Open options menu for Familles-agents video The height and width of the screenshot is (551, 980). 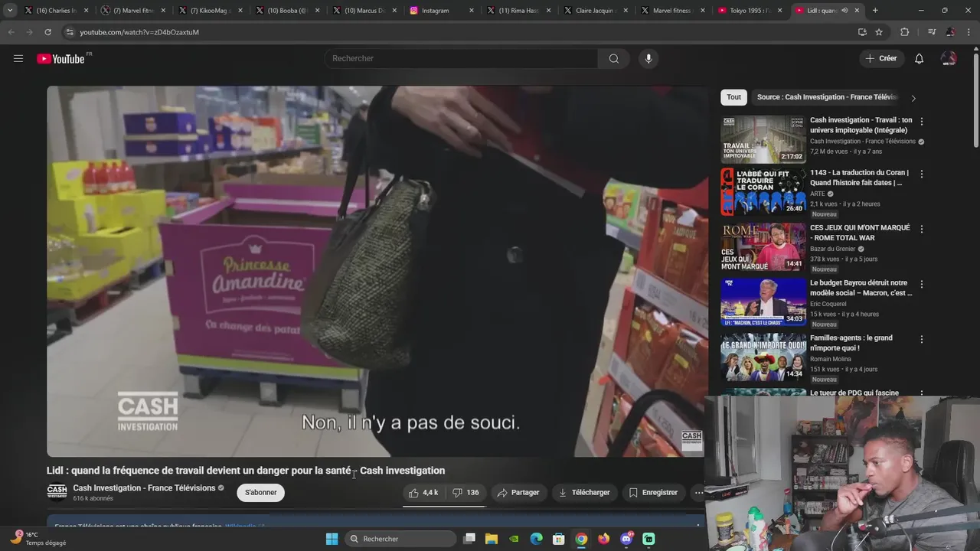coord(921,339)
